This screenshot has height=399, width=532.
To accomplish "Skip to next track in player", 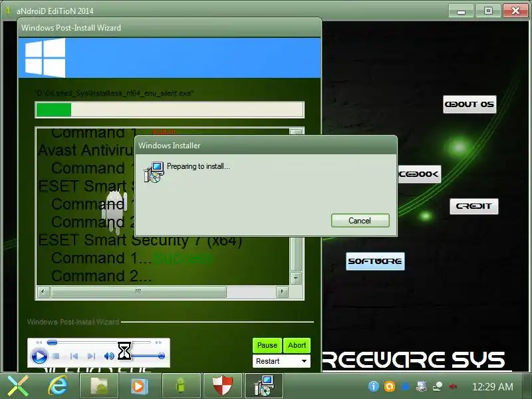I will click(x=91, y=356).
